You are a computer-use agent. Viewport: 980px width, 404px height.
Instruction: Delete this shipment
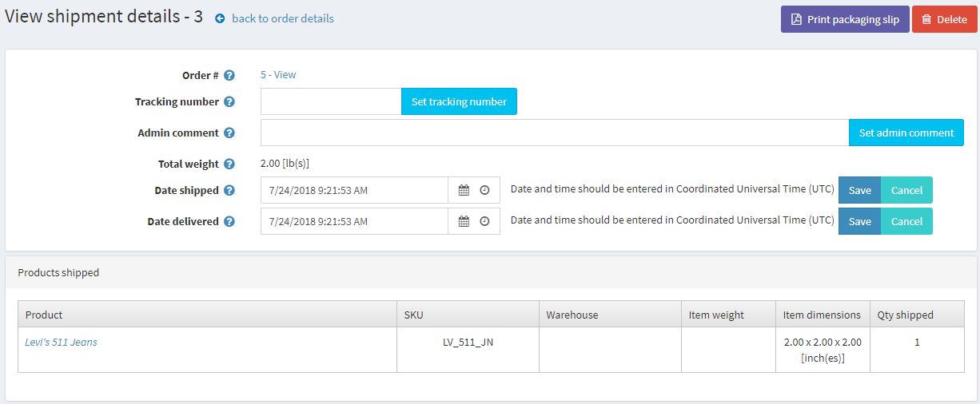tap(944, 19)
